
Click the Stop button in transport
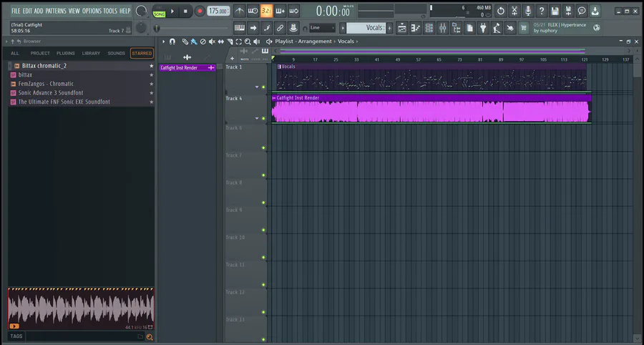(185, 11)
